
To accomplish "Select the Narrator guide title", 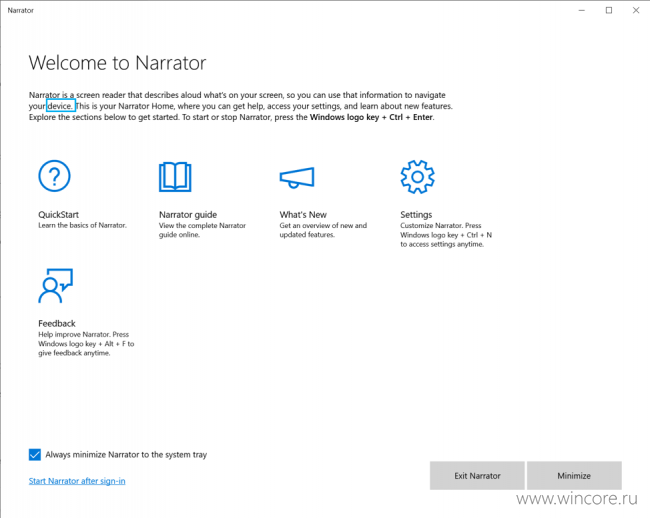I will pos(188,215).
